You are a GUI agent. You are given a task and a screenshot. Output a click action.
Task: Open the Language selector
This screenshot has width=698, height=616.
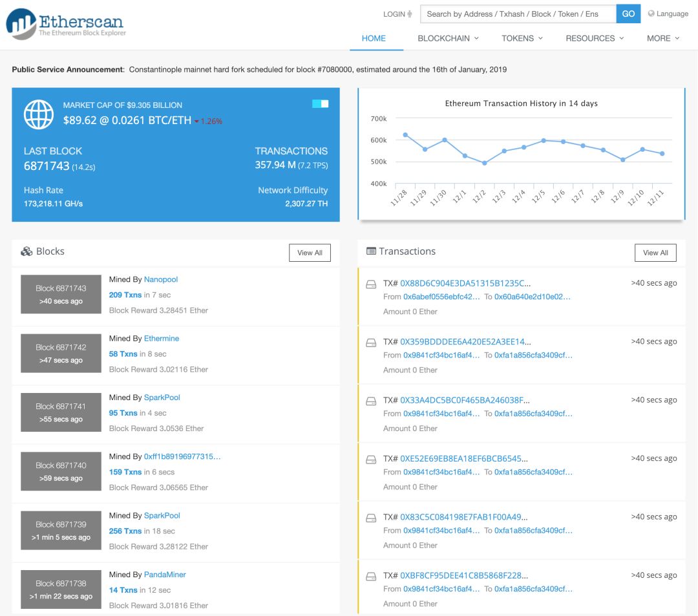(668, 14)
